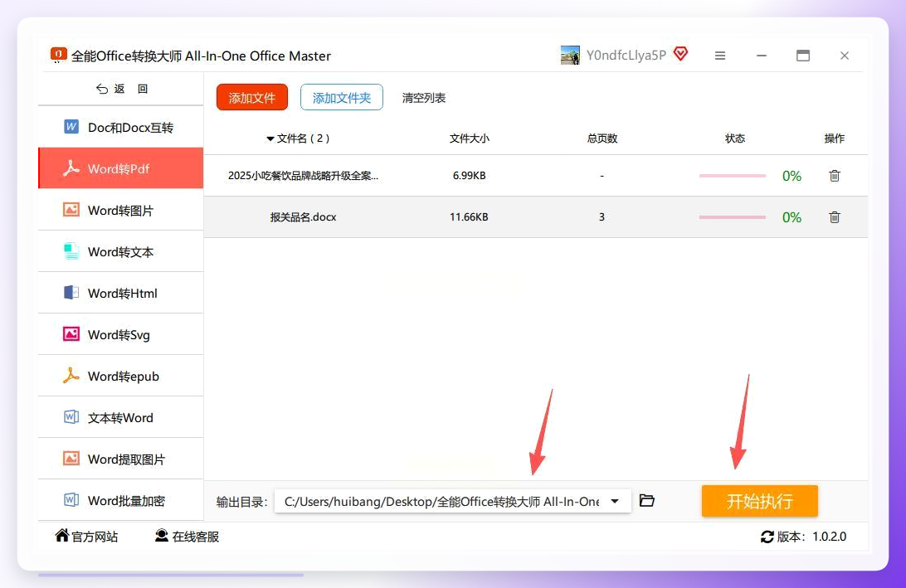Screen dimensions: 906x588
Task: Open the Doc和Docx互转 converter
Action: (121, 127)
